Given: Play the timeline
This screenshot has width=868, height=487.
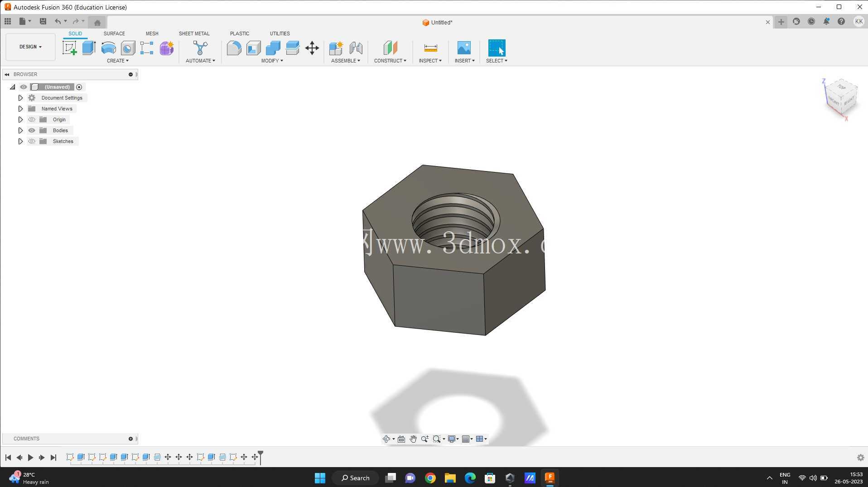Looking at the screenshot, I should click(30, 458).
